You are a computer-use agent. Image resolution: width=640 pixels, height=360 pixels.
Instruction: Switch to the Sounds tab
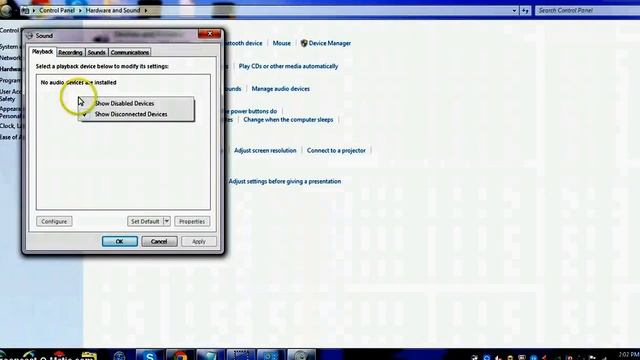click(x=97, y=53)
